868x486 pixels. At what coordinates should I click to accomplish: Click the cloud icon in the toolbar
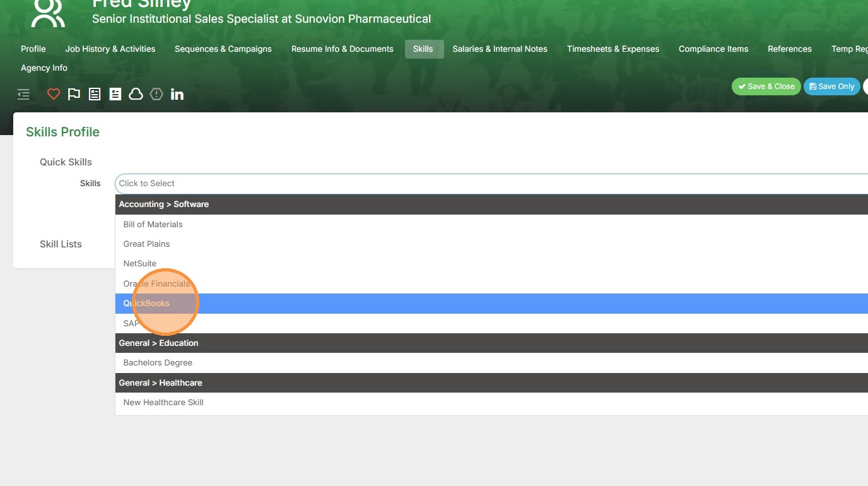tap(136, 94)
